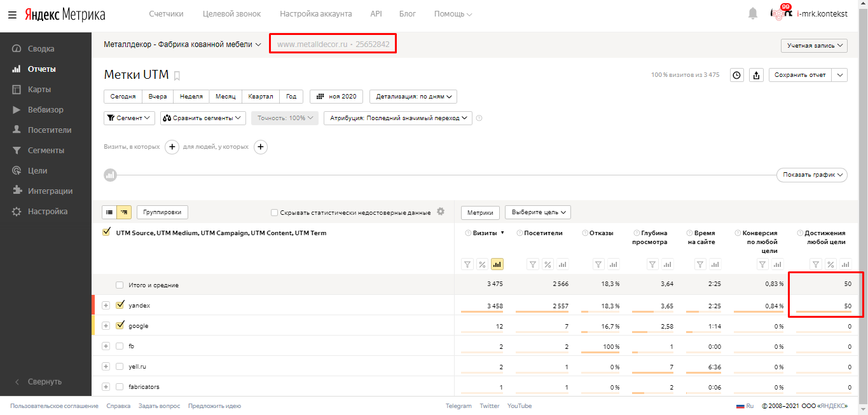This screenshot has height=415, width=868.
Task: Check the fb row checkbox
Action: pos(120,346)
